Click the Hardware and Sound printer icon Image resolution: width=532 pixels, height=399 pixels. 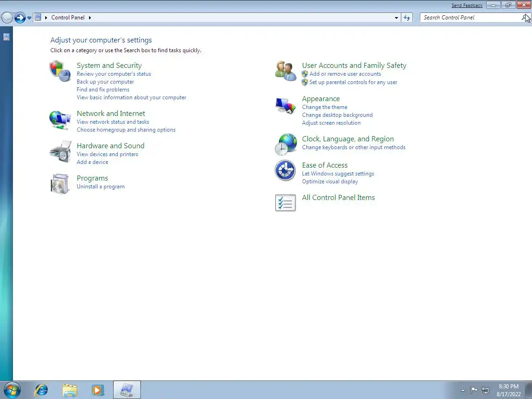pyautogui.click(x=60, y=151)
